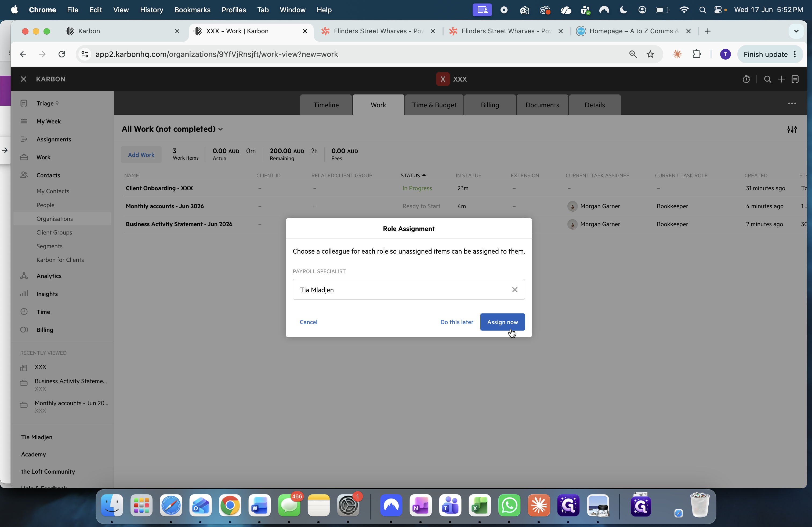
Task: Go to Assignments in the sidebar
Action: tap(53, 139)
